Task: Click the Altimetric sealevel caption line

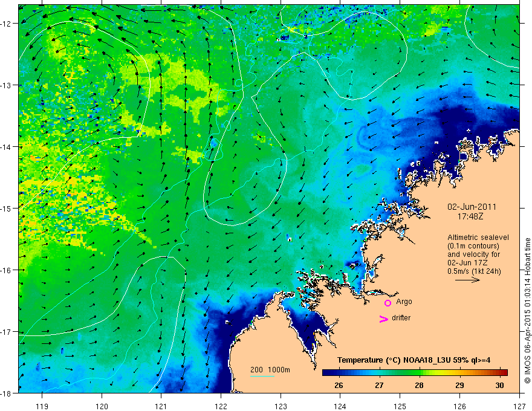Action: coord(478,238)
